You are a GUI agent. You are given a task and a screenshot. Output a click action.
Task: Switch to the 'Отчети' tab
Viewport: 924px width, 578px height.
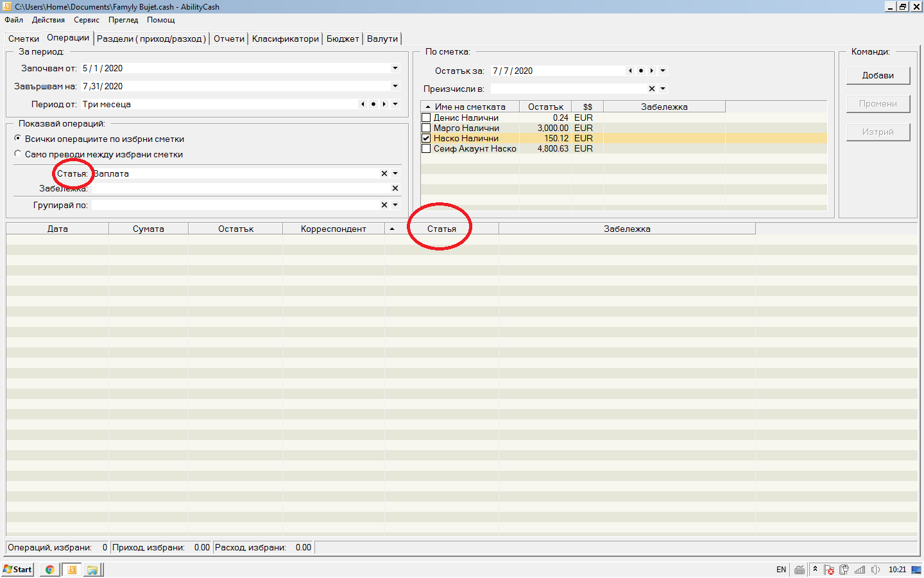229,39
